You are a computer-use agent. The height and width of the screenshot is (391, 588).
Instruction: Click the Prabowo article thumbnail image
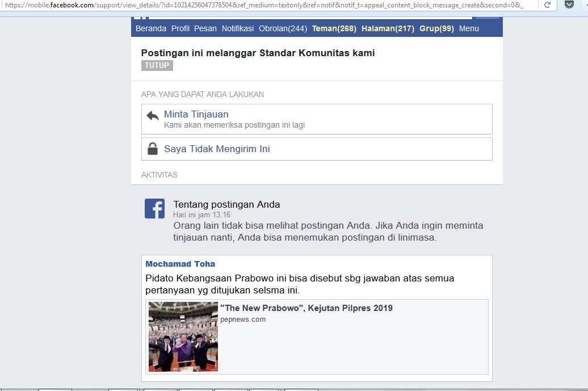tap(183, 336)
